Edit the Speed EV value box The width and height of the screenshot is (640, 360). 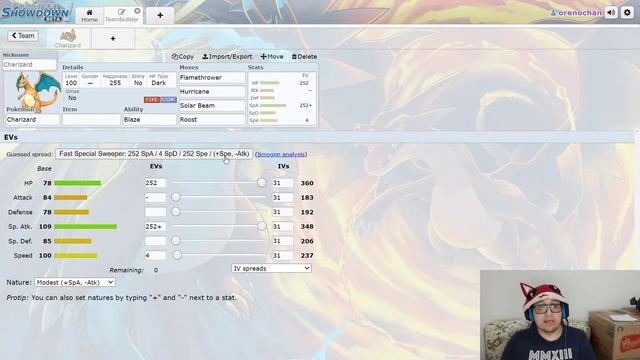pyautogui.click(x=156, y=256)
